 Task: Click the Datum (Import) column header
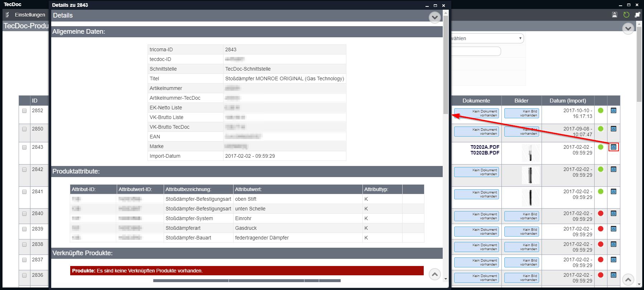pos(568,101)
